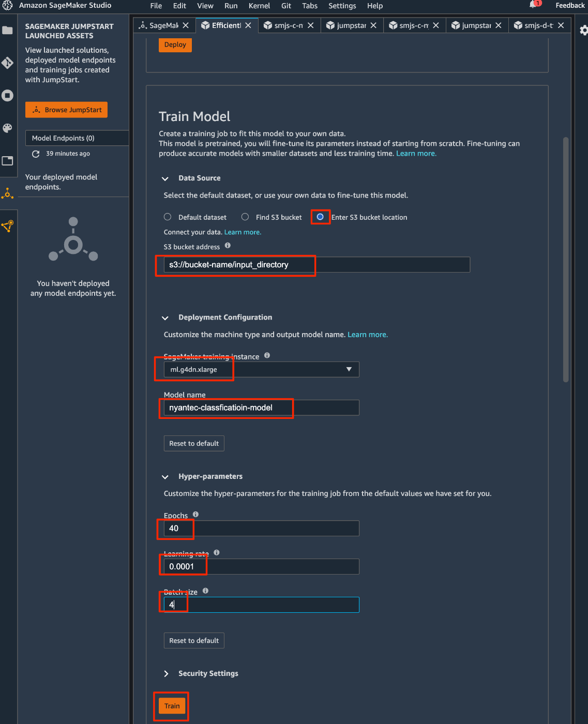Open the Help menu
The image size is (588, 724).
pyautogui.click(x=375, y=6)
